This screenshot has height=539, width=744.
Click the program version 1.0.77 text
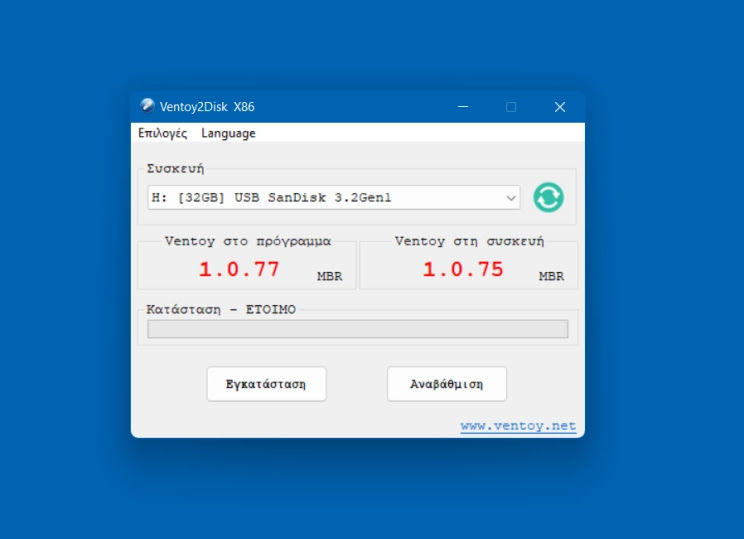coord(239,269)
